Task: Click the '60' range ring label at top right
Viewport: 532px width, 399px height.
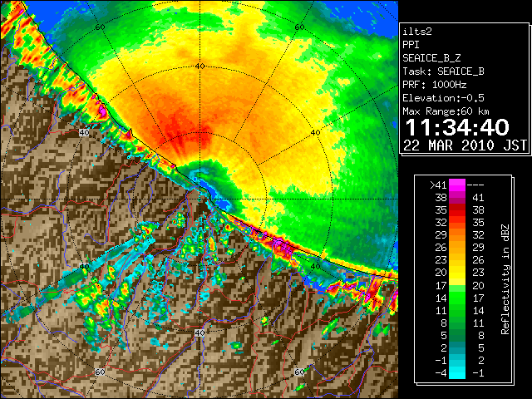Action: (x=299, y=27)
